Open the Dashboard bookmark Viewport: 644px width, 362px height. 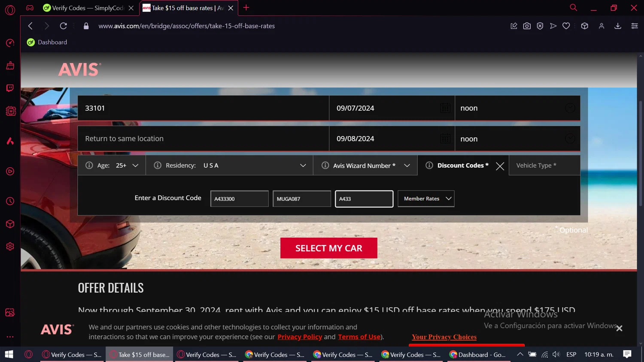click(47, 42)
